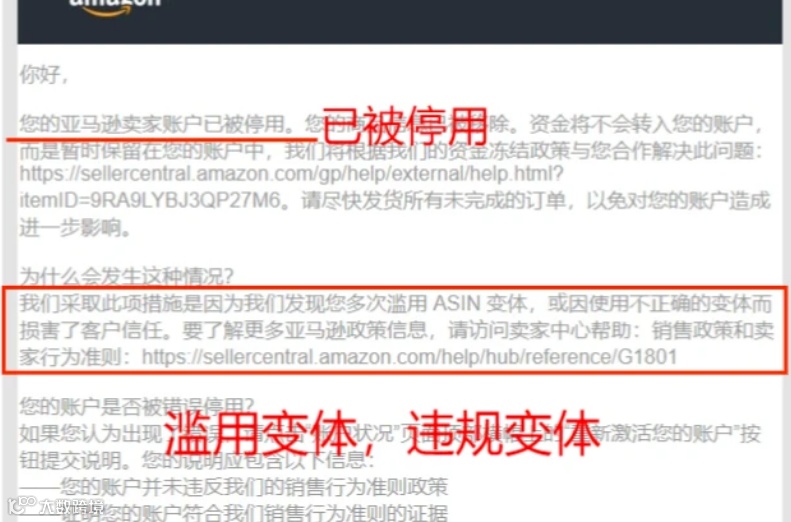Click the "ASIN 变体" phrase in boxed paragraph

(480, 304)
